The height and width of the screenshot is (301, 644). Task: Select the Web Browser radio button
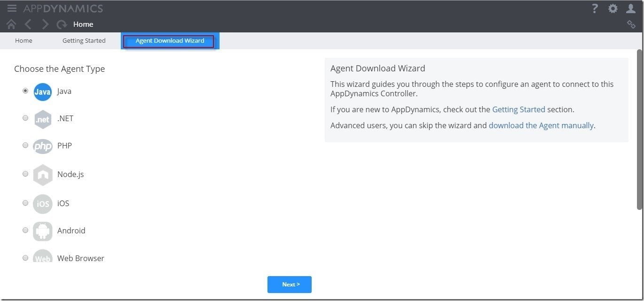coord(25,258)
